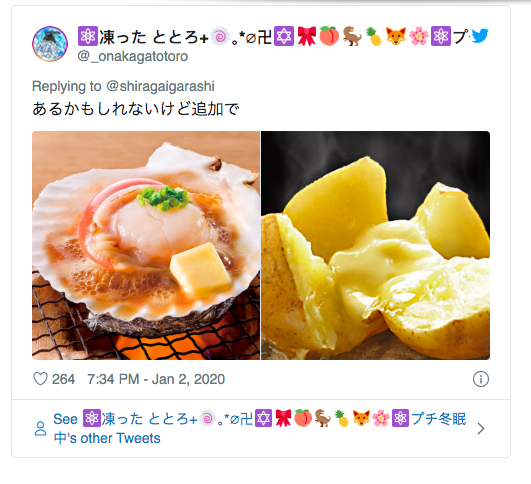
Task: Open the tweet info circle icon
Action: [481, 379]
